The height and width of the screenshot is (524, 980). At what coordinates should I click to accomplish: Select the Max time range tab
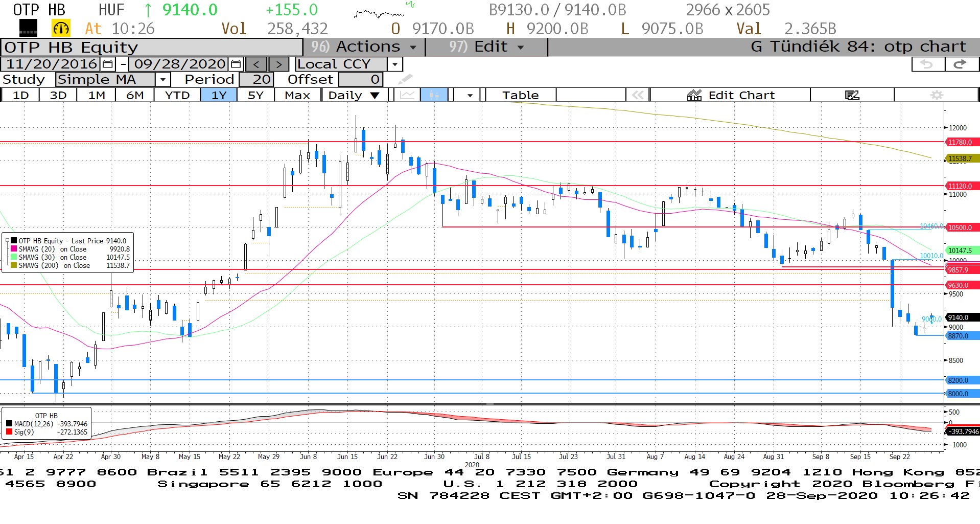point(297,95)
